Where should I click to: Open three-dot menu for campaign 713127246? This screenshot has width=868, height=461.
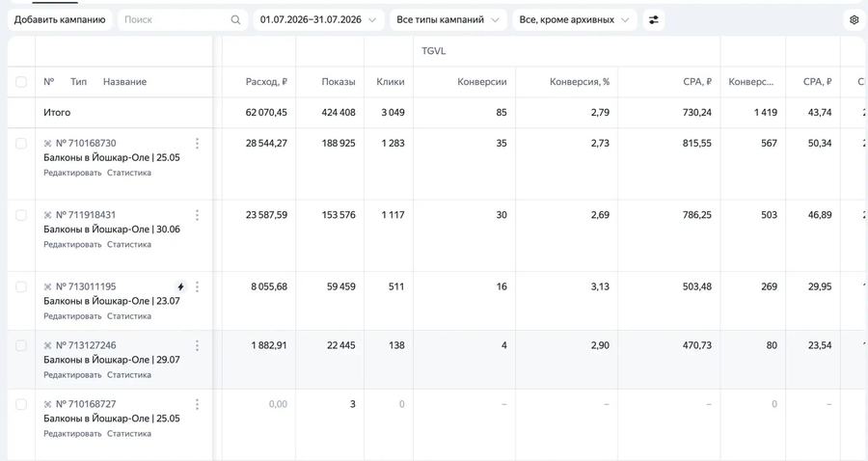click(197, 345)
